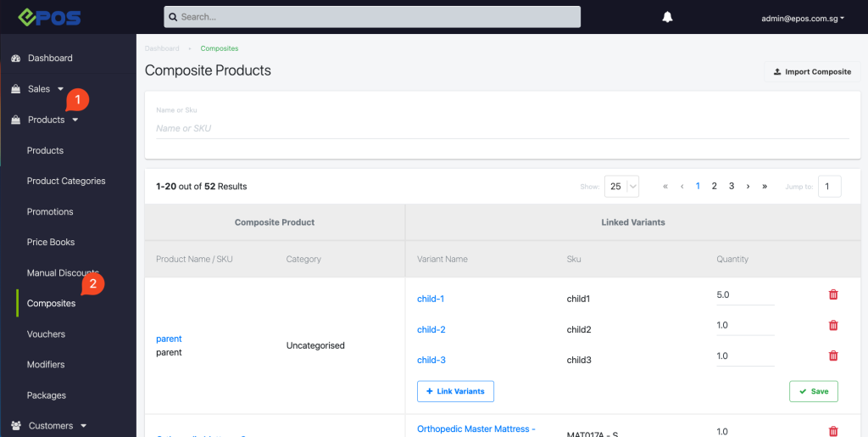Viewport: 868px width, 437px height.
Task: Open the Vouchers sidebar item
Action: point(46,334)
